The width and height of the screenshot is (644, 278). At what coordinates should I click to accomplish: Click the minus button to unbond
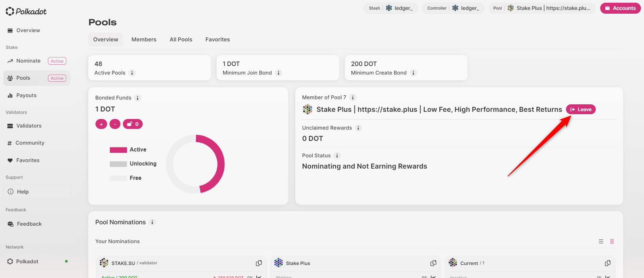point(115,124)
